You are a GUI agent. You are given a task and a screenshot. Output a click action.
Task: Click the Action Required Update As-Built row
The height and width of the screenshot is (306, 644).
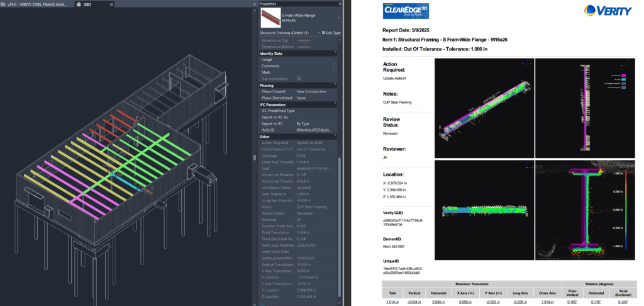(298, 143)
